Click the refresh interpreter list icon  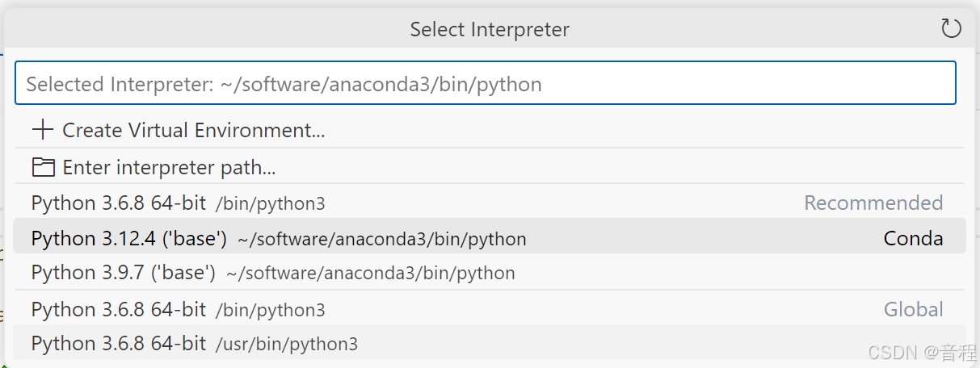[x=951, y=29]
